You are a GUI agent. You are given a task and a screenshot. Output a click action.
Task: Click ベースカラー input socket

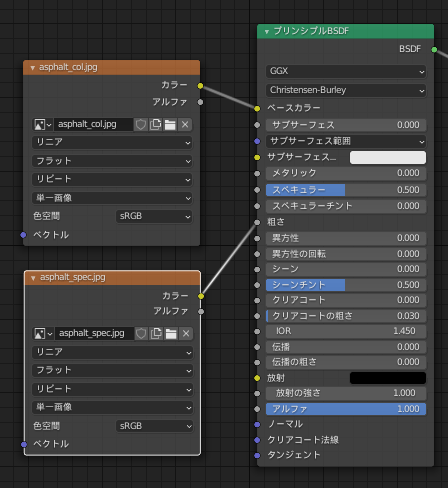[257, 108]
